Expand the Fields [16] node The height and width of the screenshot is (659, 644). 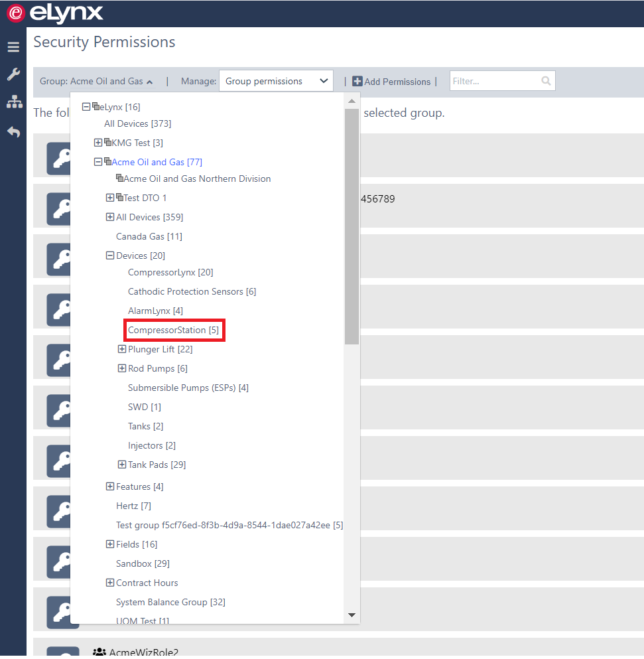[110, 544]
